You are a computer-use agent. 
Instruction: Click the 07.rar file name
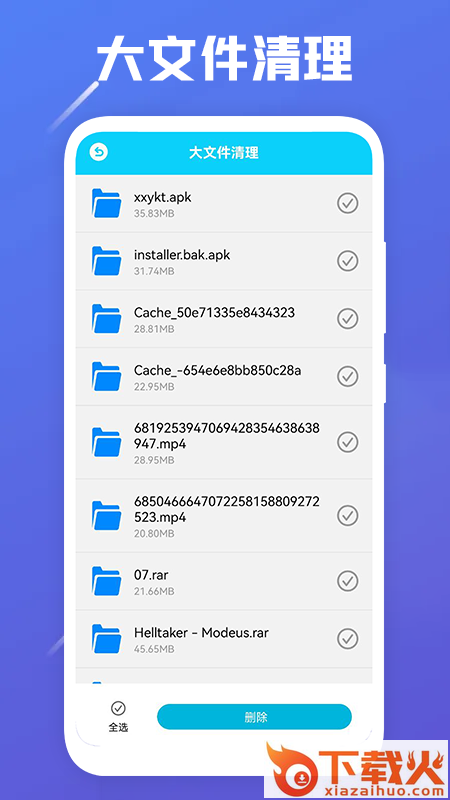[x=151, y=575]
